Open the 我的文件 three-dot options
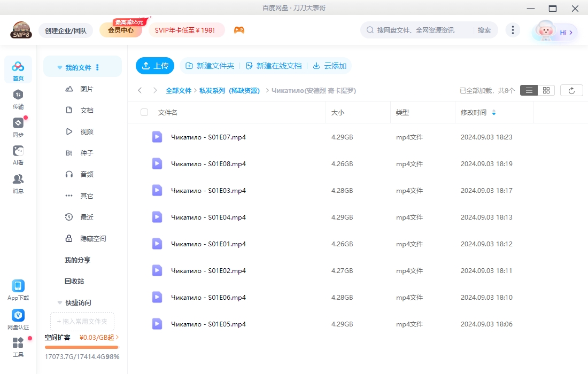The height and width of the screenshot is (374, 588). pos(97,67)
